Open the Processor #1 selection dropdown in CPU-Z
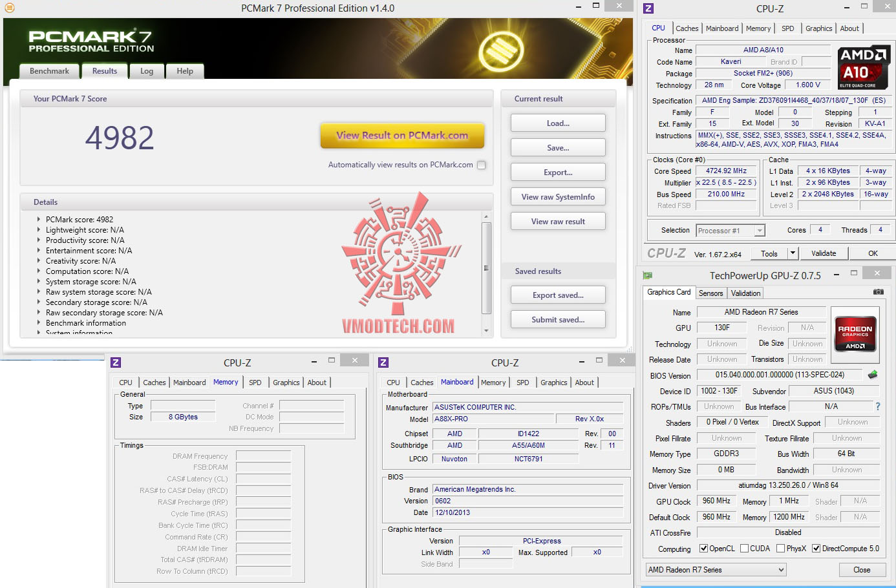896x588 pixels. click(x=731, y=231)
